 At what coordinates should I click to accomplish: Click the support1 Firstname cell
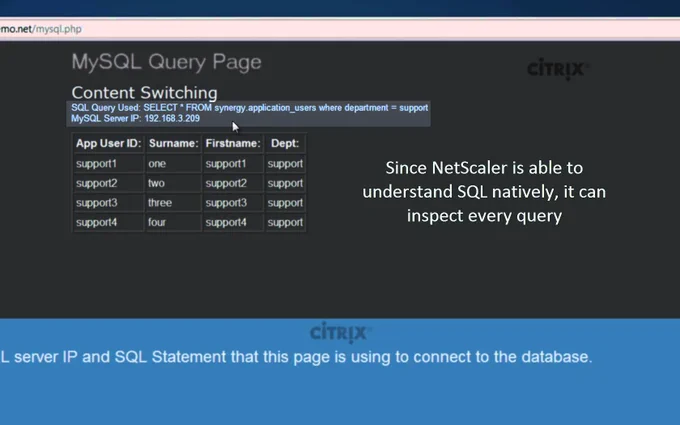tap(233, 163)
